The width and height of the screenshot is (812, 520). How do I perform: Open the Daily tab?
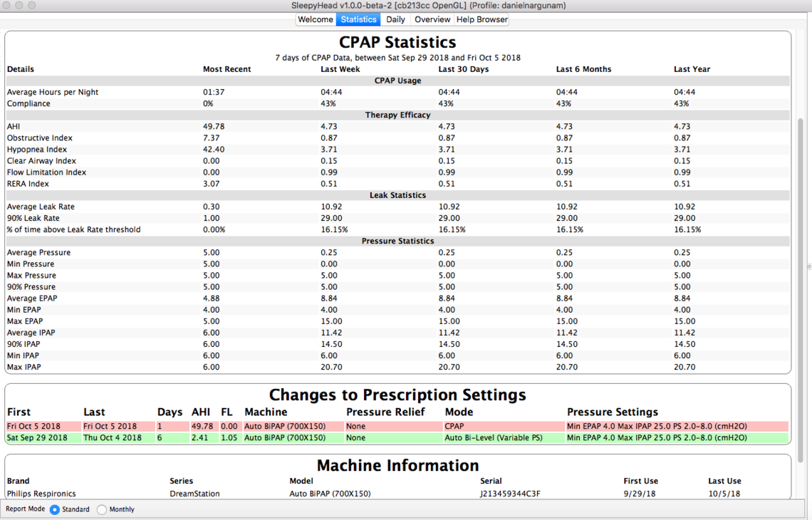click(395, 19)
